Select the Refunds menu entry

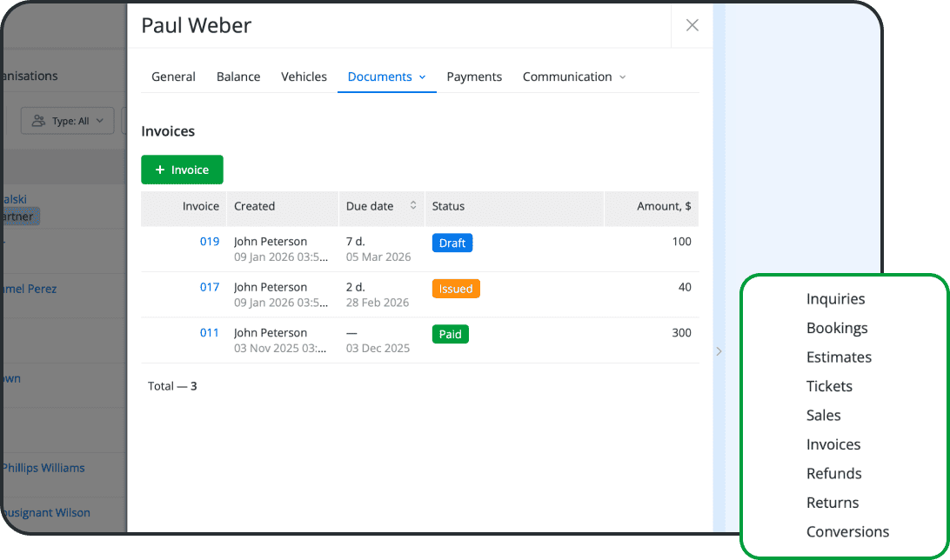[833, 473]
